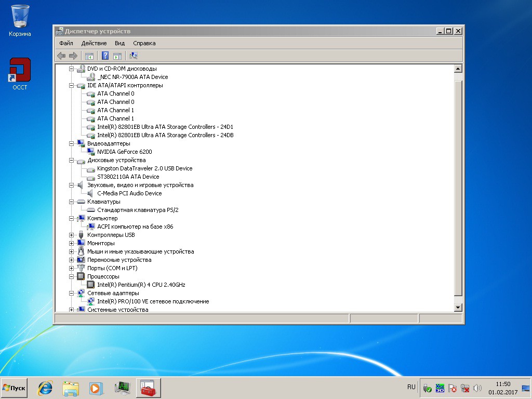Expand the Переносные устройства node

71,260
